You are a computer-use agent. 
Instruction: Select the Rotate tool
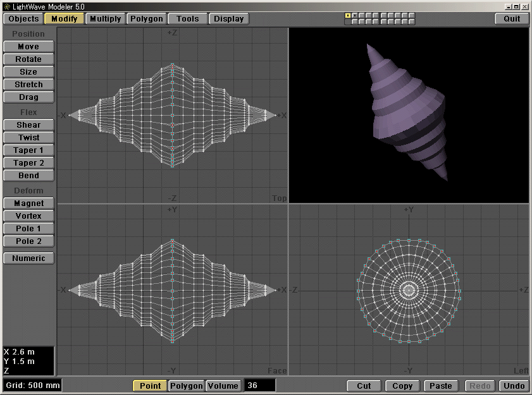click(x=28, y=59)
